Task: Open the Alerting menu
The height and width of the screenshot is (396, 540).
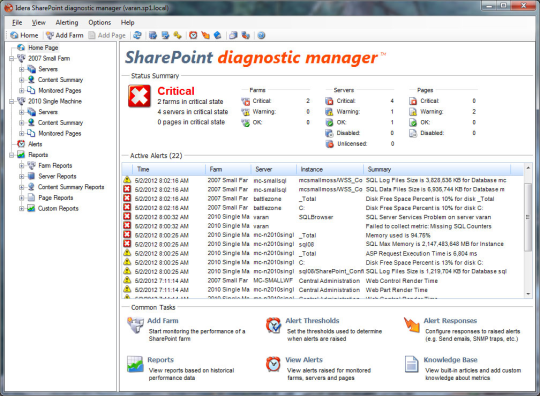Action: (67, 23)
